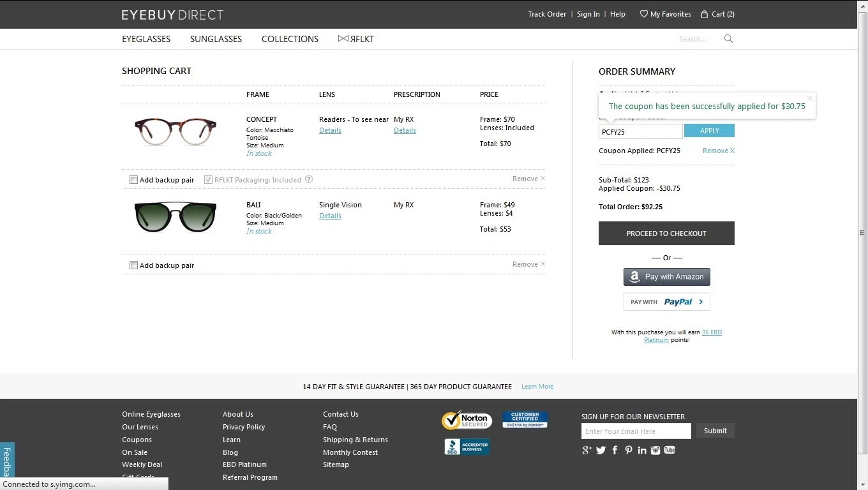The height and width of the screenshot is (490, 868).
Task: Open the Feedback side tab
Action: click(x=7, y=460)
